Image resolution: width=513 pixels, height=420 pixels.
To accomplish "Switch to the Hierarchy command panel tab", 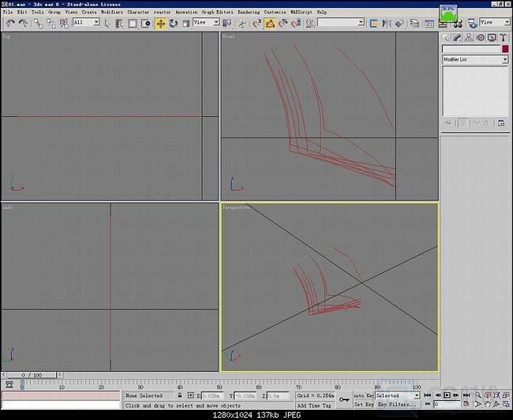I will point(469,38).
